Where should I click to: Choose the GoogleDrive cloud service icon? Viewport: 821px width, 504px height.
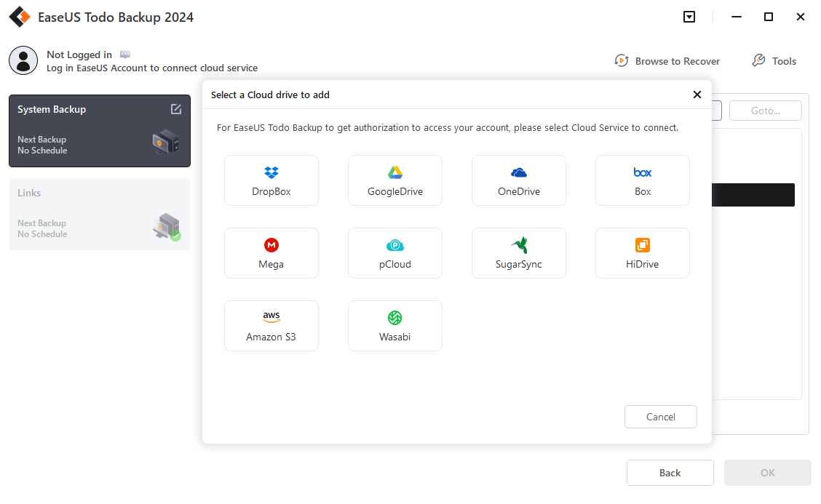(394, 172)
